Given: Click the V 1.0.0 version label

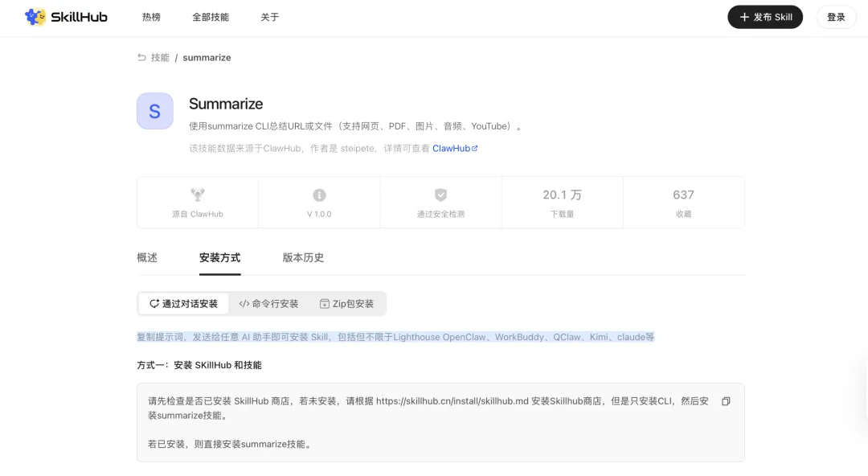Looking at the screenshot, I should point(319,215).
